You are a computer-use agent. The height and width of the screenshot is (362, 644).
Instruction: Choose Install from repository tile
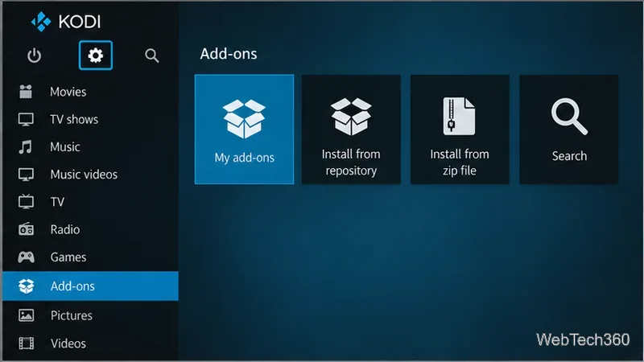click(351, 130)
